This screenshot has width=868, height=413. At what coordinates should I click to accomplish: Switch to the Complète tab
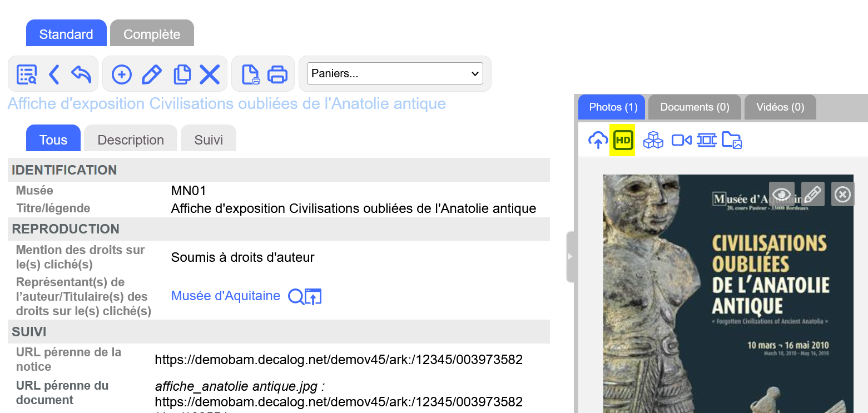click(x=152, y=33)
